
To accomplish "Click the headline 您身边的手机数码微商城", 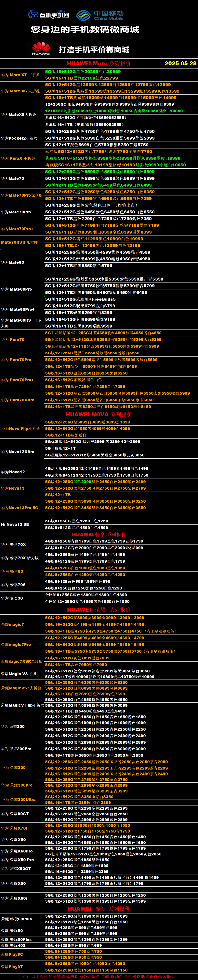I will click(x=85, y=30).
